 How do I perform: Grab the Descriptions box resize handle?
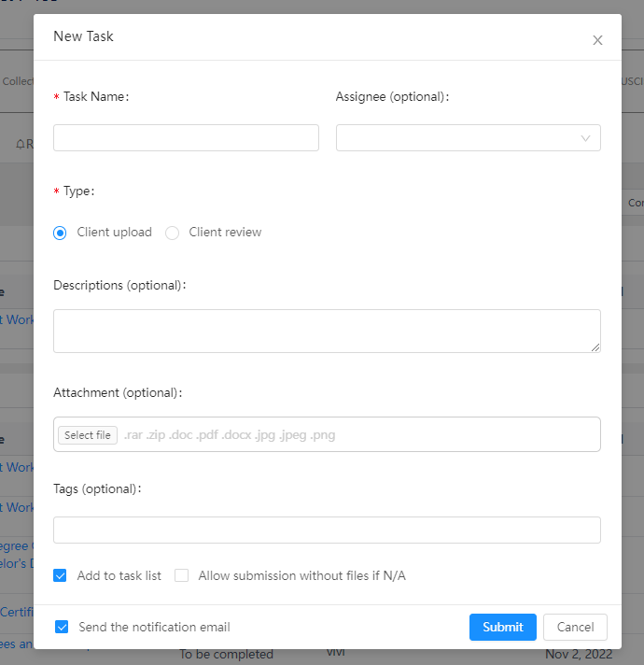pyautogui.click(x=595, y=347)
